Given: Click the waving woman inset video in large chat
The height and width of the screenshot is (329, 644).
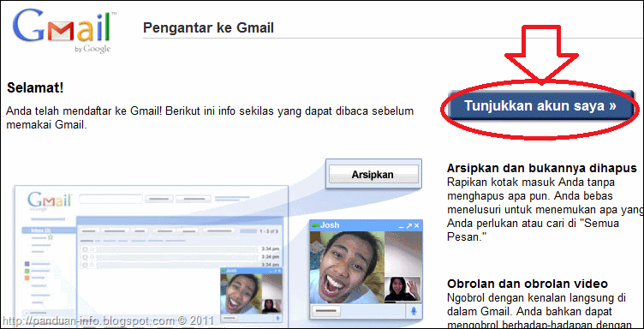Looking at the screenshot, I should click(402, 289).
